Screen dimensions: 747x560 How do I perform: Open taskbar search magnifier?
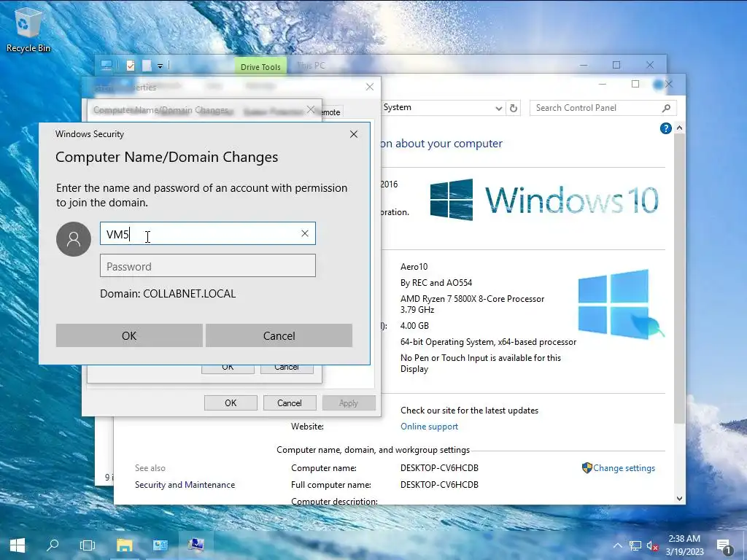pos(53,545)
